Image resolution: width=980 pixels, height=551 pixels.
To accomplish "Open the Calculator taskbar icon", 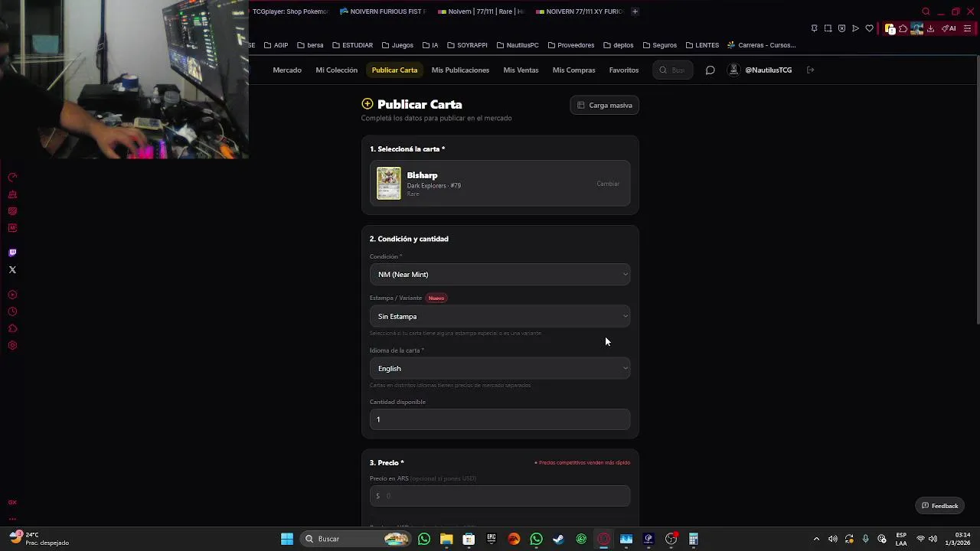I will point(694,539).
